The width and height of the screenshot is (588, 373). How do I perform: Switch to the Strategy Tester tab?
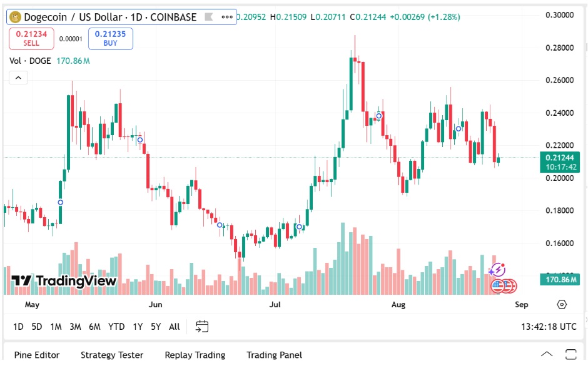pos(111,355)
